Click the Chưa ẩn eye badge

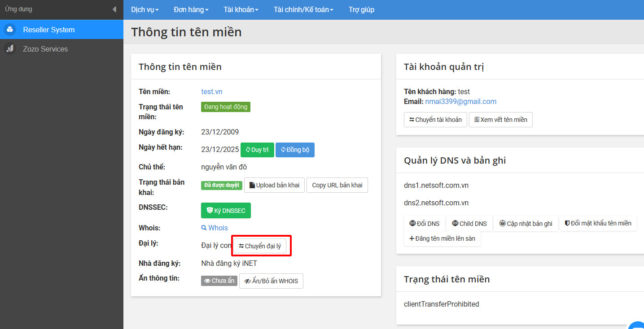(219, 281)
